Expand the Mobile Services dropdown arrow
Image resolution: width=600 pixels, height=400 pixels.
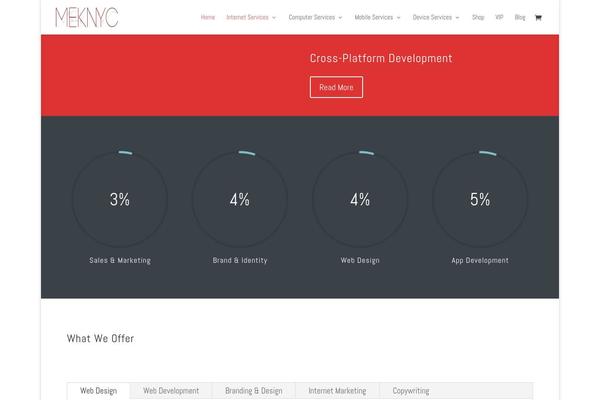(x=398, y=18)
